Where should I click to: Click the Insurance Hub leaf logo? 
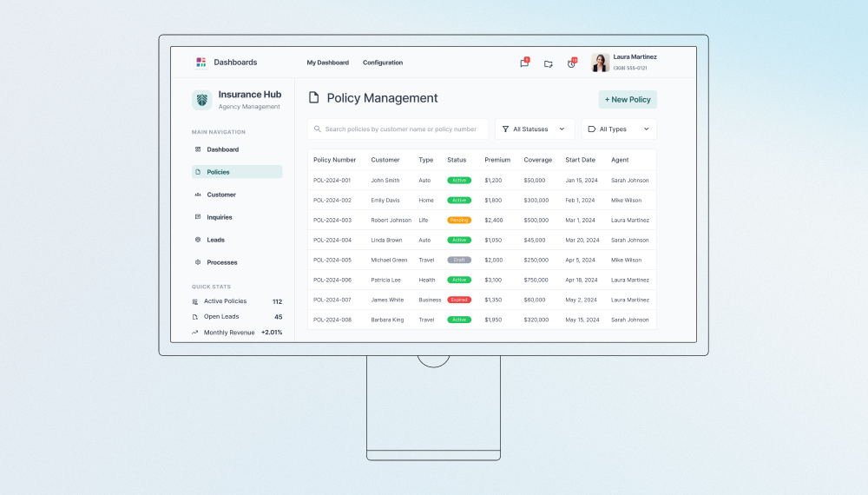[201, 100]
